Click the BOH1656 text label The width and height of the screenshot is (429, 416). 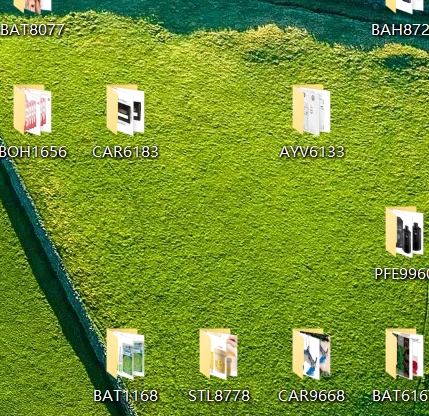click(33, 152)
